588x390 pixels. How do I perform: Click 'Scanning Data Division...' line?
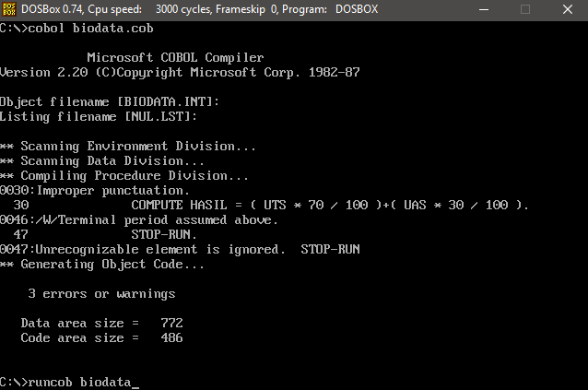pyautogui.click(x=102, y=160)
